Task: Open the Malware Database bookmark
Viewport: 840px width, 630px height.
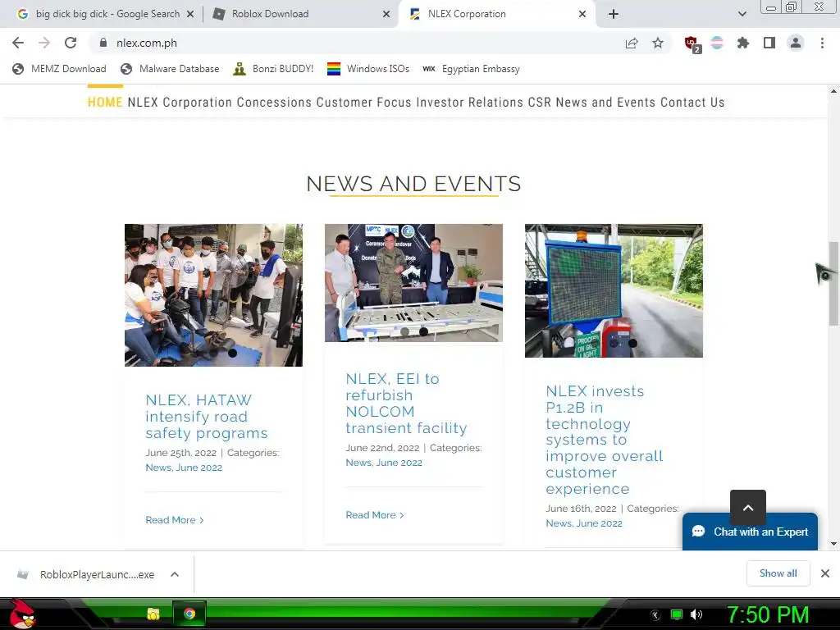Action: pos(170,69)
